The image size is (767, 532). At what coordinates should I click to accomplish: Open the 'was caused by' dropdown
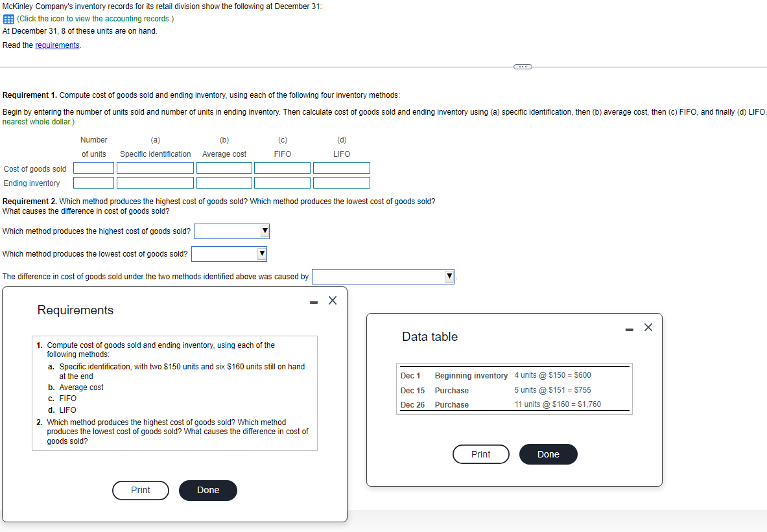point(383,276)
